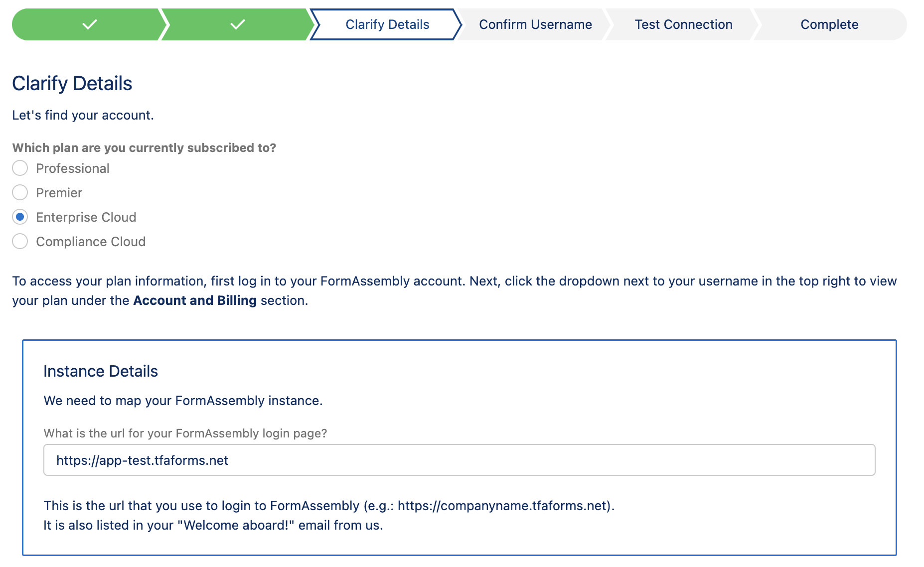Click the login page url question label

185,433
